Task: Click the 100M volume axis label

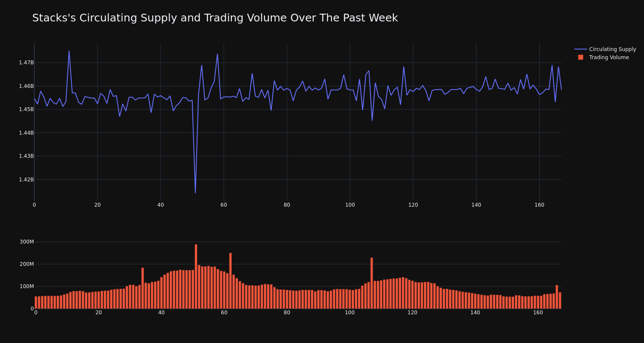Action: coord(27,286)
